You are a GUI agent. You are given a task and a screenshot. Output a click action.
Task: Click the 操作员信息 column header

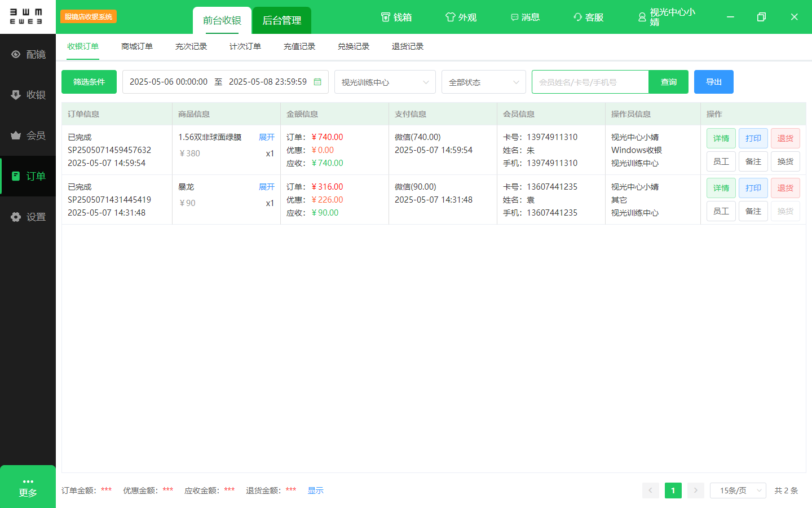tap(631, 114)
